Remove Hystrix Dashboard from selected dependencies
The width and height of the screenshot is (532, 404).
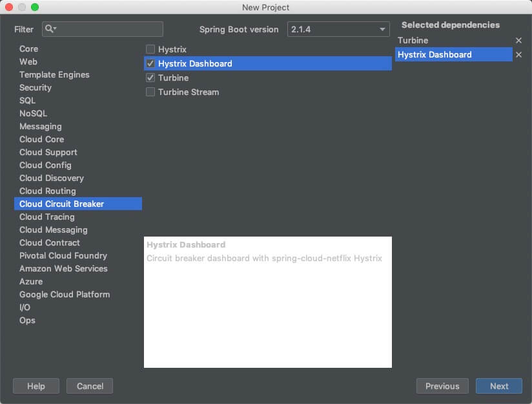click(x=518, y=55)
